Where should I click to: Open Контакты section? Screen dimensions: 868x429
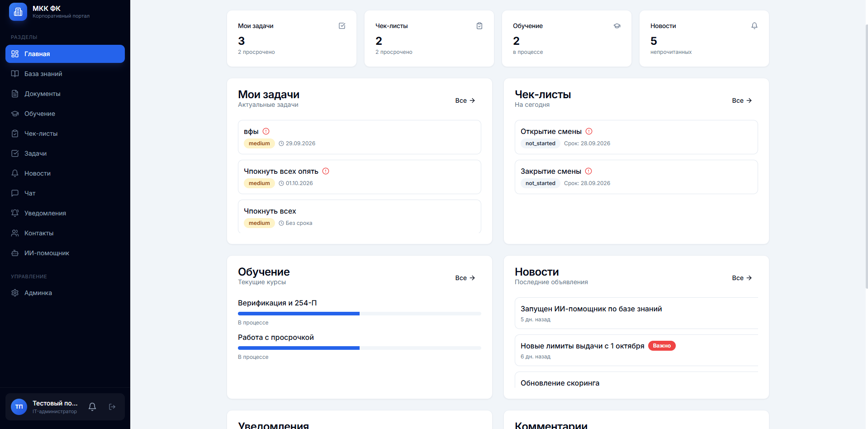(x=65, y=233)
